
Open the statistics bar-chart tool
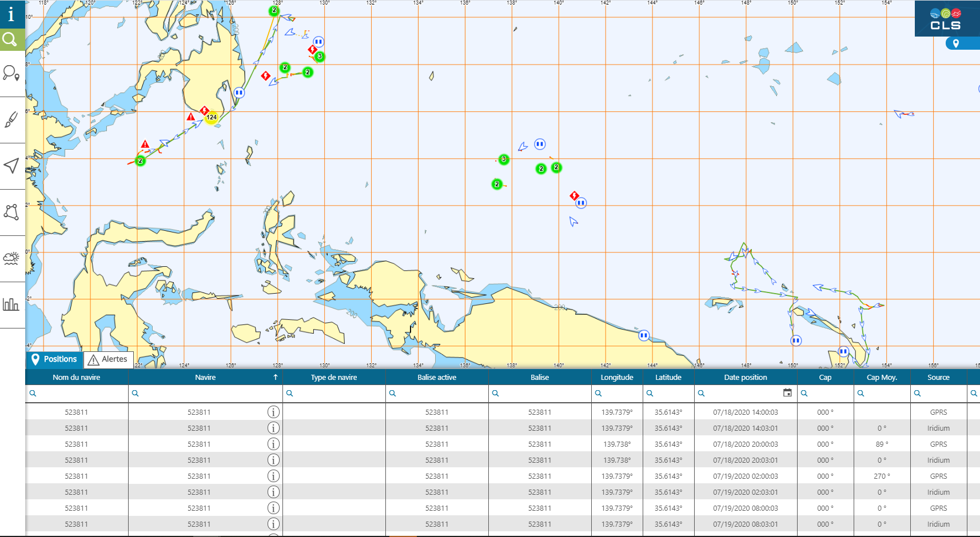(x=11, y=304)
